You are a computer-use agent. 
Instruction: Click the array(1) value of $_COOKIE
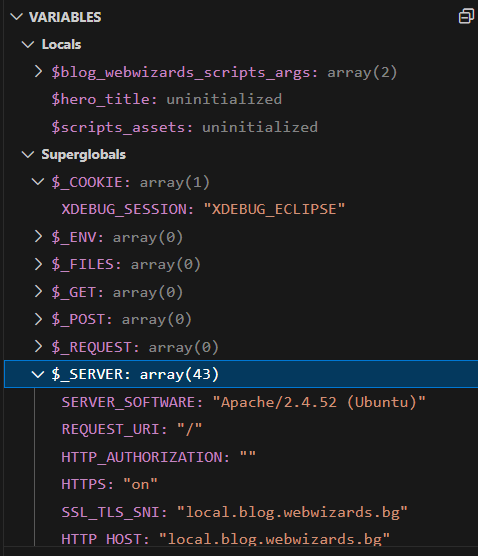pos(174,182)
